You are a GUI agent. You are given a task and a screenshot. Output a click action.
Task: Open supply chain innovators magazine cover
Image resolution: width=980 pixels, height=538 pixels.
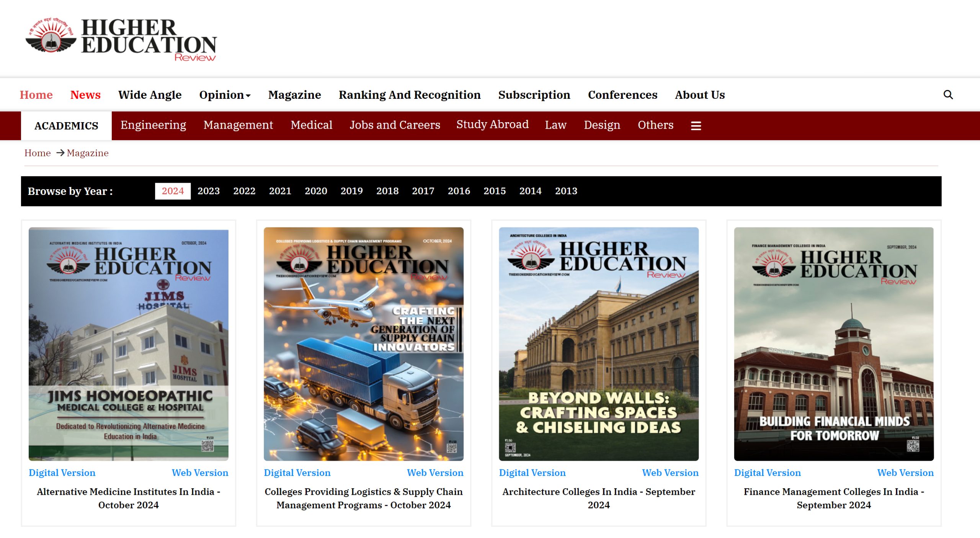tap(364, 344)
